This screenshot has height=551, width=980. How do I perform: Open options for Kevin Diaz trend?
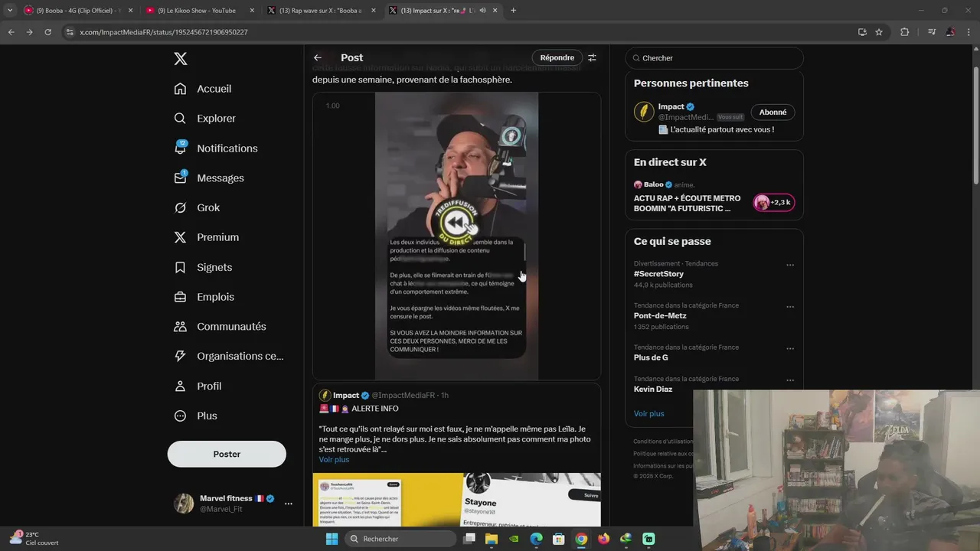(790, 380)
